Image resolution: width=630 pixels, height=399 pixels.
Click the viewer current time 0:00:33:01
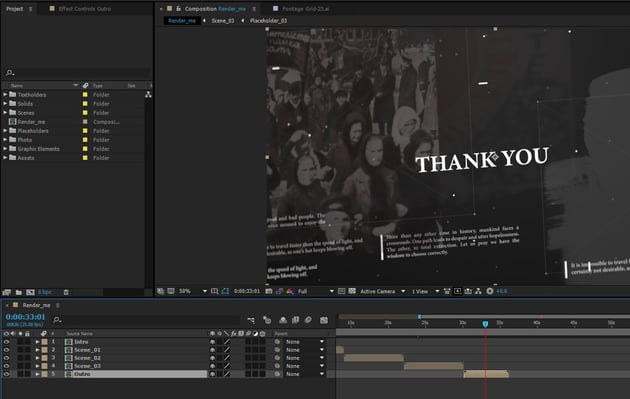(x=247, y=291)
